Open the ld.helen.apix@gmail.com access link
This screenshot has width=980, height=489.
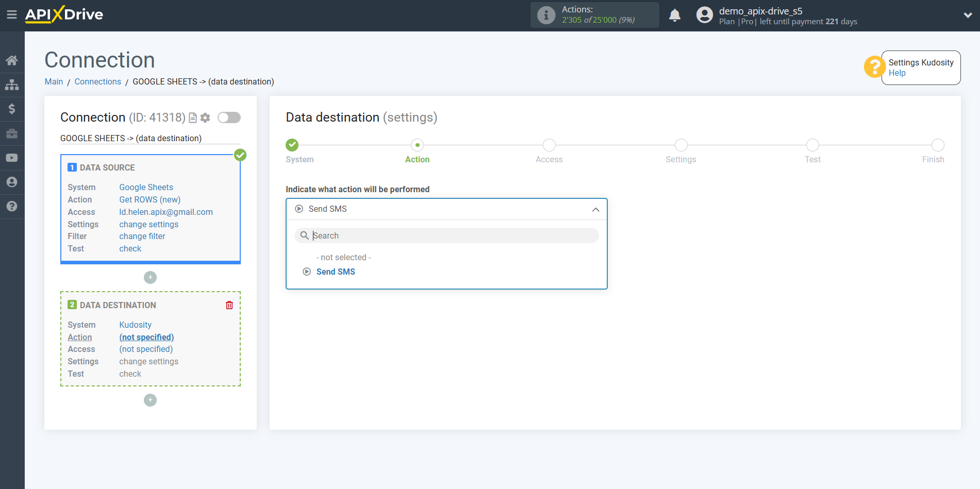coord(166,212)
